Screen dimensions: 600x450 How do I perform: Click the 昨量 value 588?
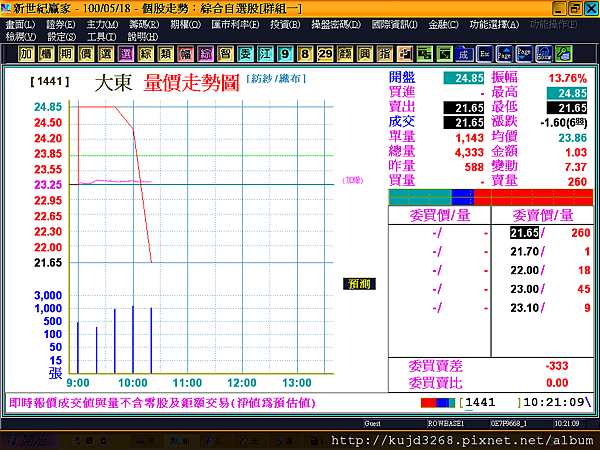point(474,167)
